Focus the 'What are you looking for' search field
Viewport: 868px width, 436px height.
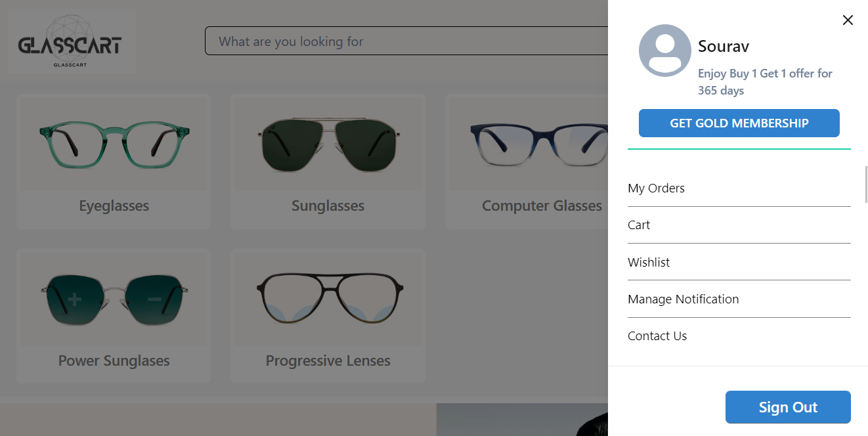point(407,41)
